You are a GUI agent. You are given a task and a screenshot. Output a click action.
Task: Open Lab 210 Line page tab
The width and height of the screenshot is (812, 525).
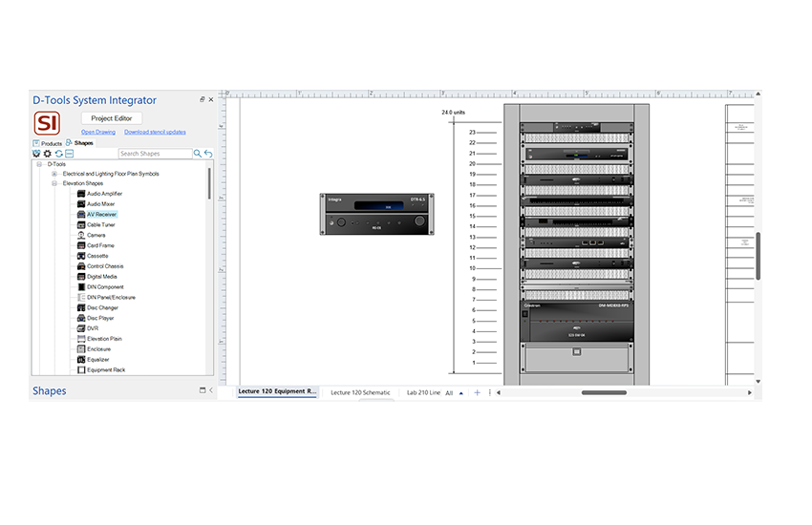(x=423, y=392)
